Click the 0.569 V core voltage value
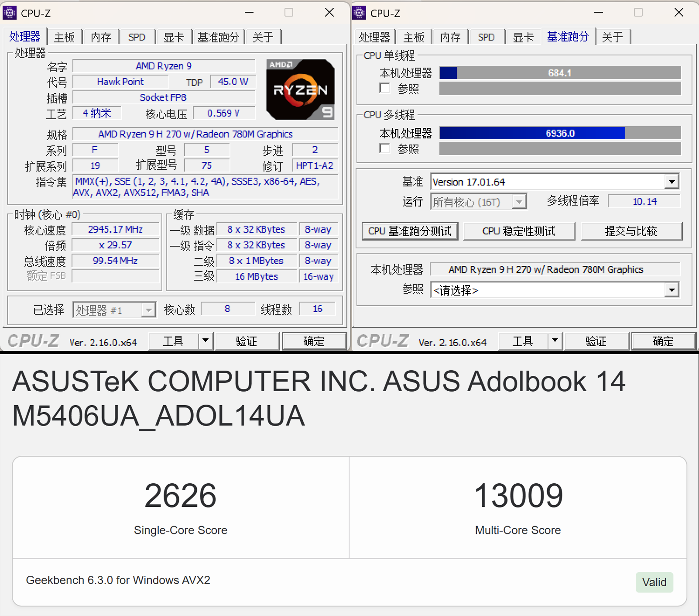The image size is (699, 616). pyautogui.click(x=223, y=113)
